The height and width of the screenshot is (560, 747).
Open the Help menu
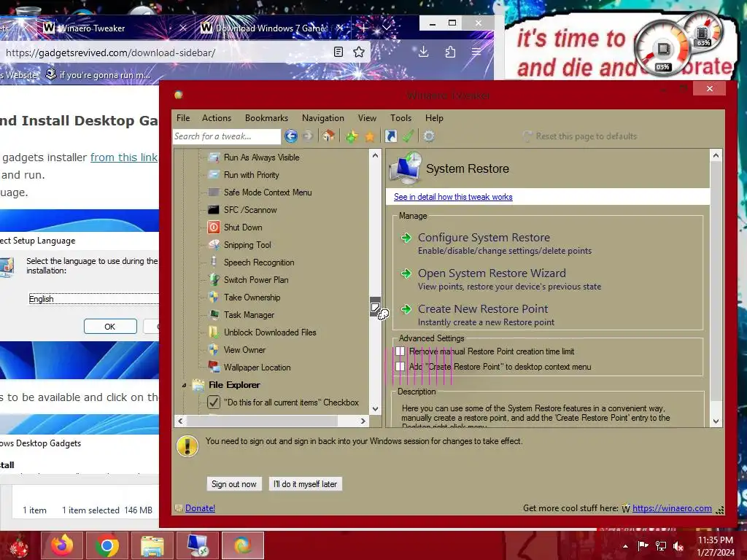click(x=434, y=118)
